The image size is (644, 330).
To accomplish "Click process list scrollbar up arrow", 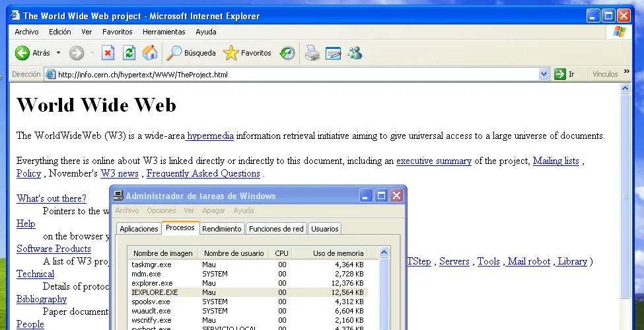I will click(384, 253).
